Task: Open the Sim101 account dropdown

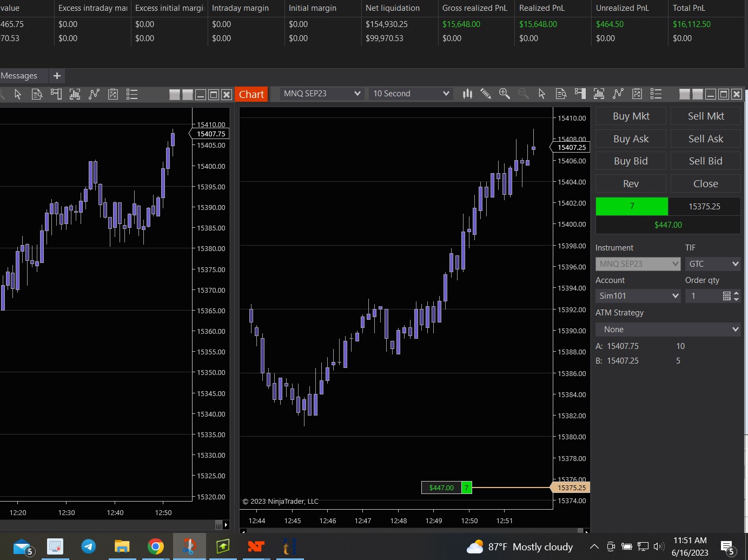Action: [x=638, y=296]
